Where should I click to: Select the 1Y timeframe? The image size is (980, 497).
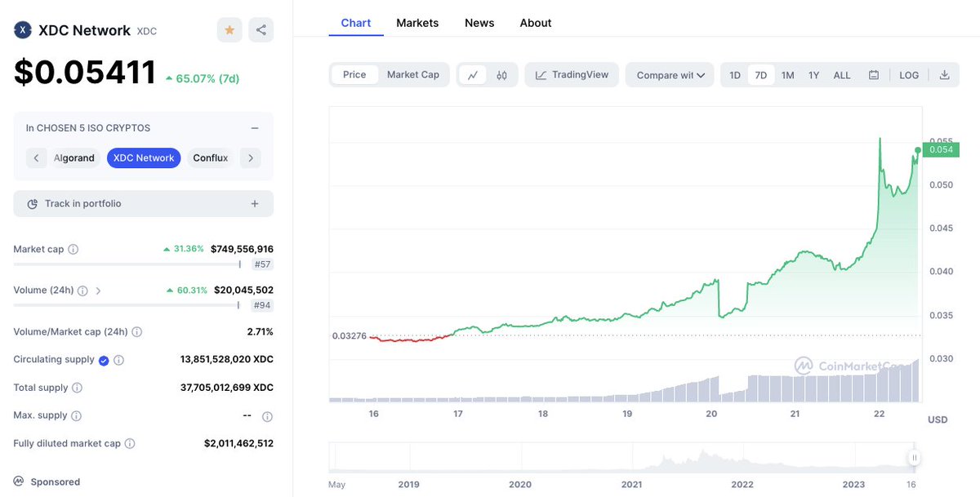pos(813,74)
